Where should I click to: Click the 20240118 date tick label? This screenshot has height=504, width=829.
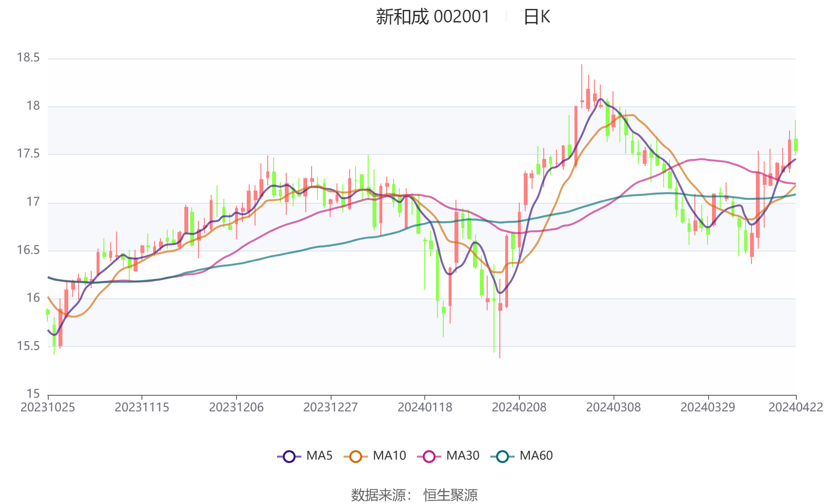pos(425,407)
